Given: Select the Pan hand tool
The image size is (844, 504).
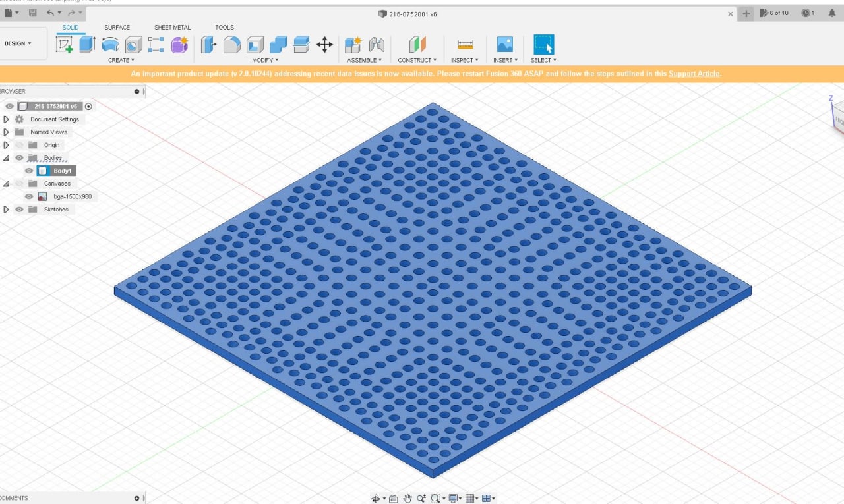Looking at the screenshot, I should coord(407,499).
